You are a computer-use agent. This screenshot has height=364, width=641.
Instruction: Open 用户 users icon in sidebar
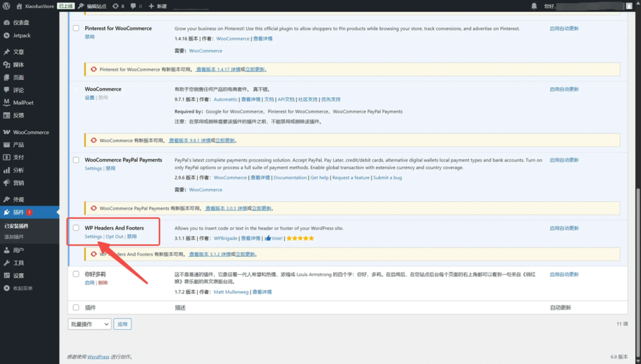click(x=6, y=250)
